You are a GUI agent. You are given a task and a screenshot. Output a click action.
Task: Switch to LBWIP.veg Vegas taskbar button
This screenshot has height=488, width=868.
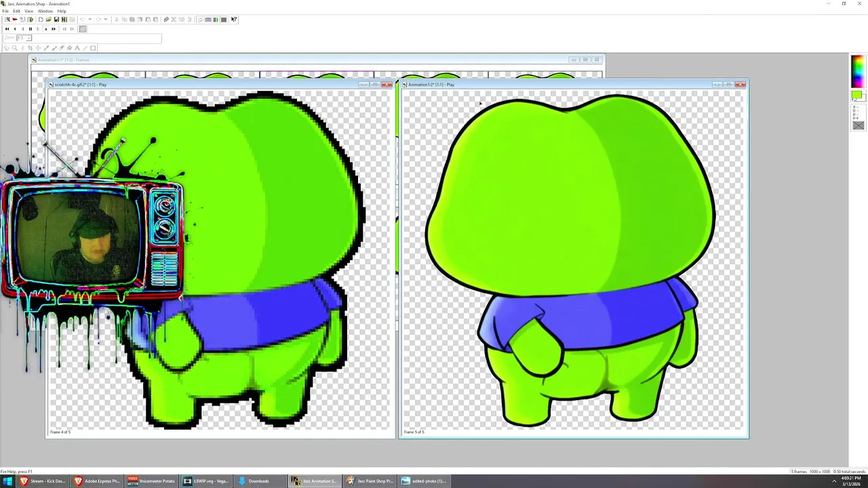pyautogui.click(x=206, y=481)
